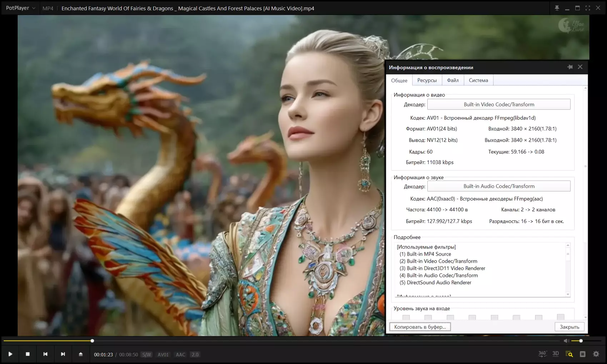Skip to the previous track
Viewport: 607px width, 364px height.
click(x=45, y=354)
